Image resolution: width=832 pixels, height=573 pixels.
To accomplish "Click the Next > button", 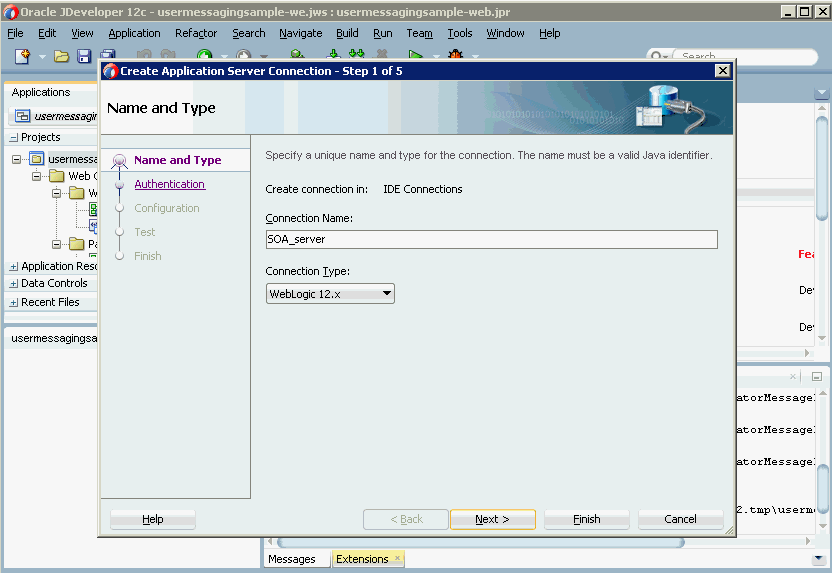I will (492, 519).
